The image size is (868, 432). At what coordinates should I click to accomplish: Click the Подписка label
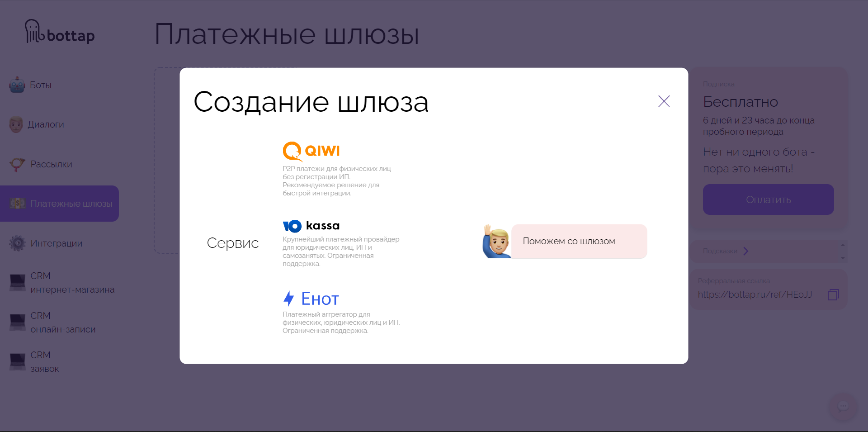pyautogui.click(x=719, y=84)
